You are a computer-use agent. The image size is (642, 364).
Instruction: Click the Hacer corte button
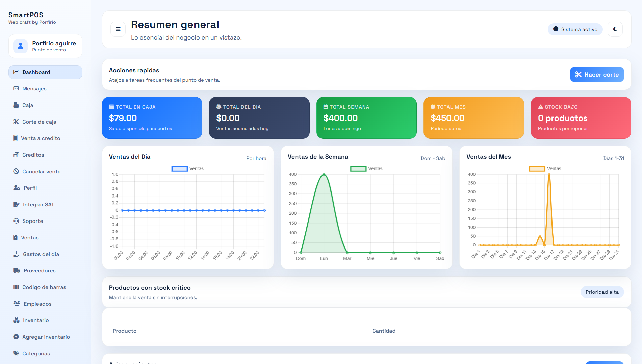(x=597, y=75)
